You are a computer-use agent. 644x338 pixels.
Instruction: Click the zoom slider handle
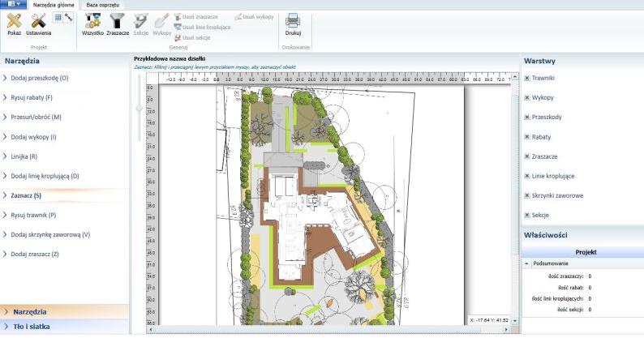pyautogui.click(x=140, y=108)
